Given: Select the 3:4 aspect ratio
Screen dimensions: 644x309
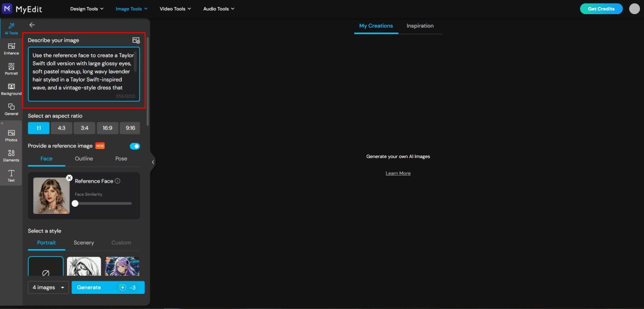Looking at the screenshot, I should click(85, 128).
